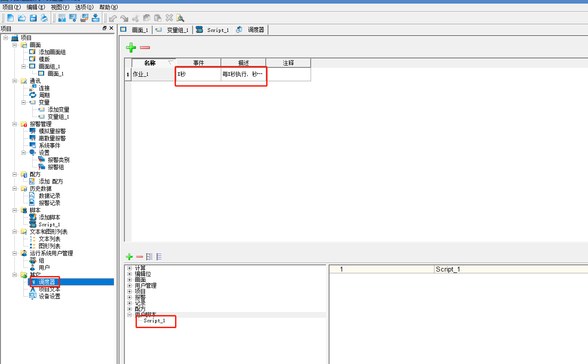
Task: Click the download to device icon
Action: point(96,18)
